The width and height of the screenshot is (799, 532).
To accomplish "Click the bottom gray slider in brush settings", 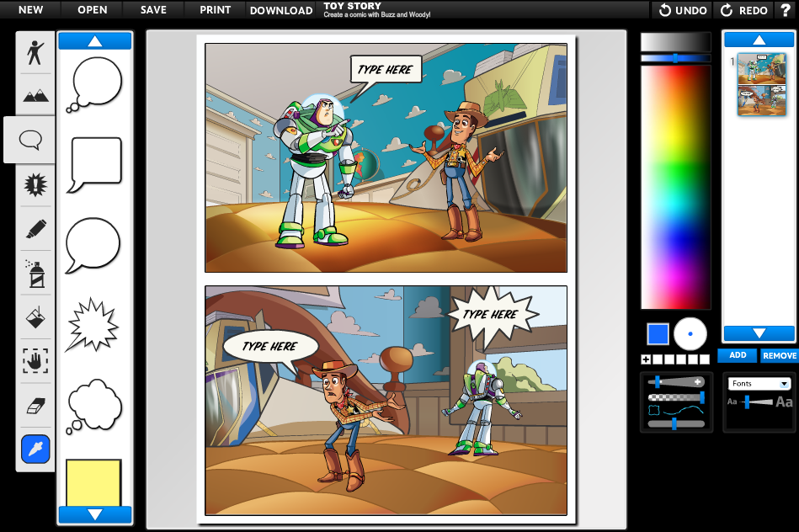I will [x=676, y=423].
